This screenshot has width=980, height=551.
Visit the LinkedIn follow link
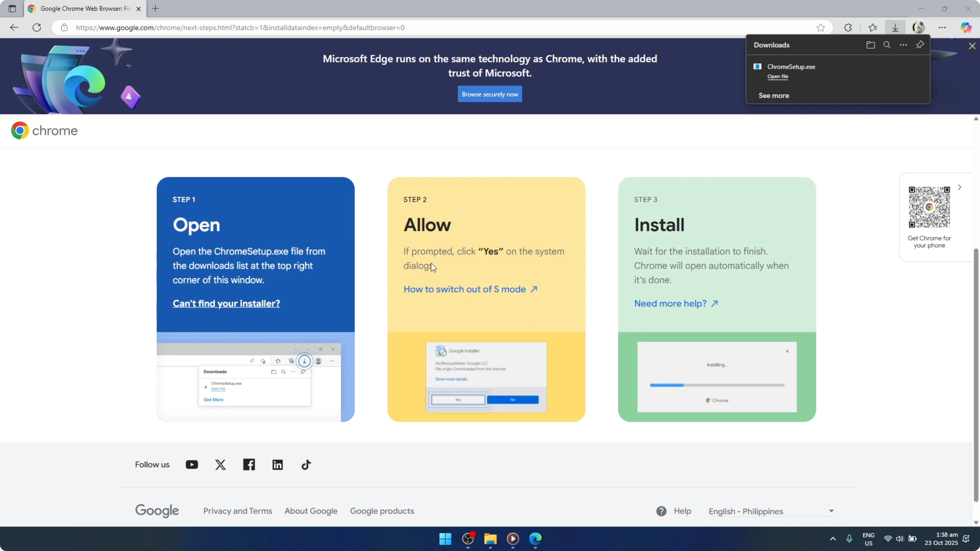point(278,465)
